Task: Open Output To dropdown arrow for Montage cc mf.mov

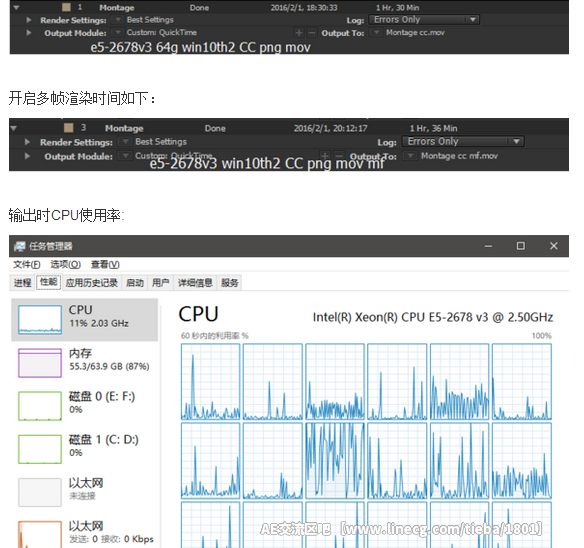Action: 410,156
